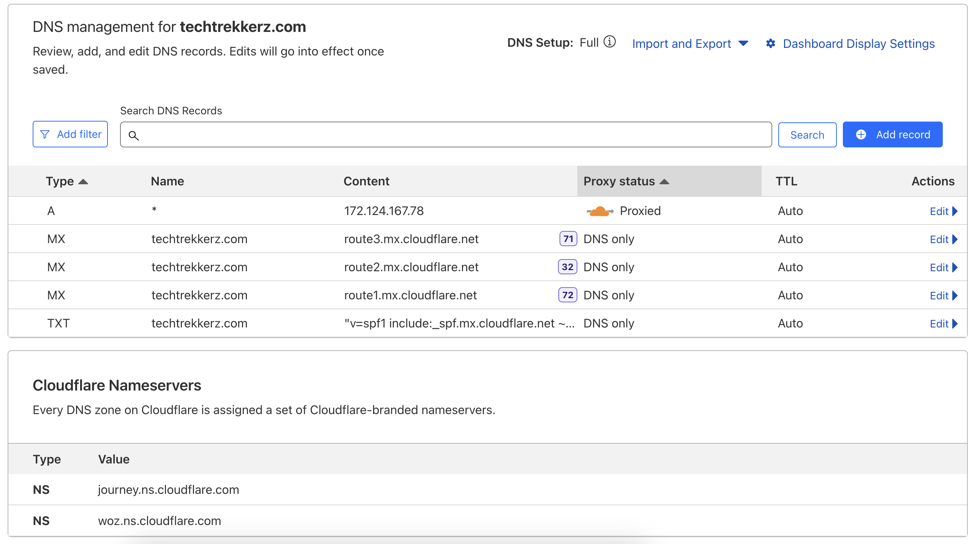Click the blue Add record button
The image size is (980, 544).
(892, 134)
